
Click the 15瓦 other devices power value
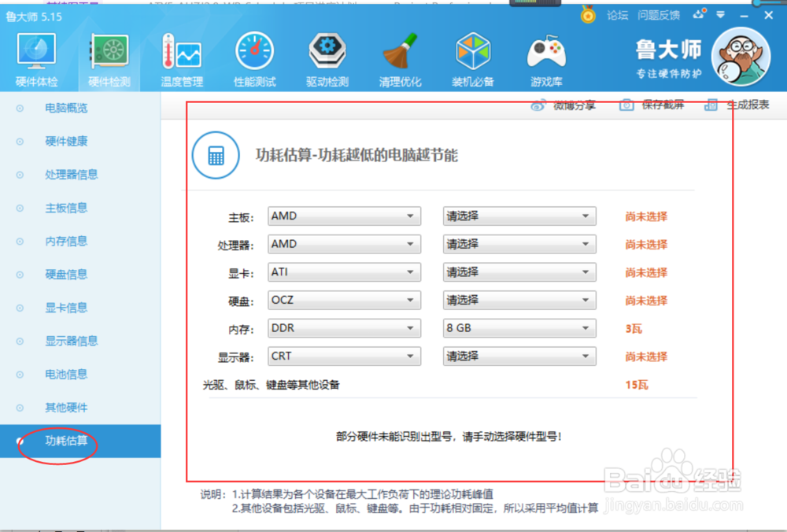tap(637, 385)
